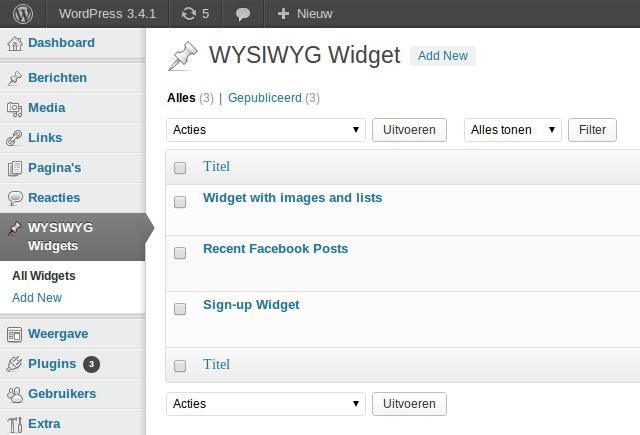Screen dimensions: 640x435
Task: Check the Sign-up Widget row checkbox
Action: tap(180, 309)
